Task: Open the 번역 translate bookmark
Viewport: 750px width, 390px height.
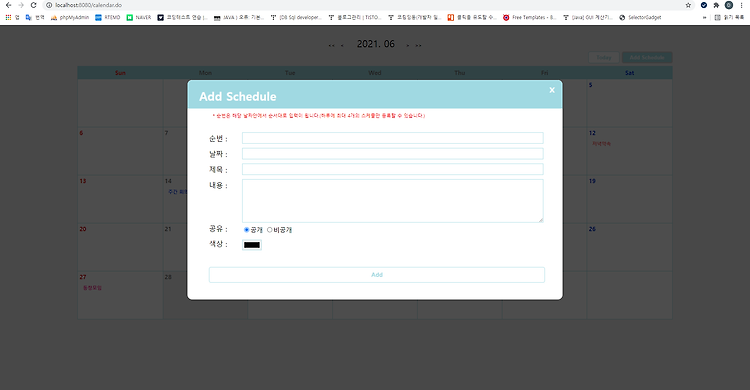Action: (x=34, y=17)
